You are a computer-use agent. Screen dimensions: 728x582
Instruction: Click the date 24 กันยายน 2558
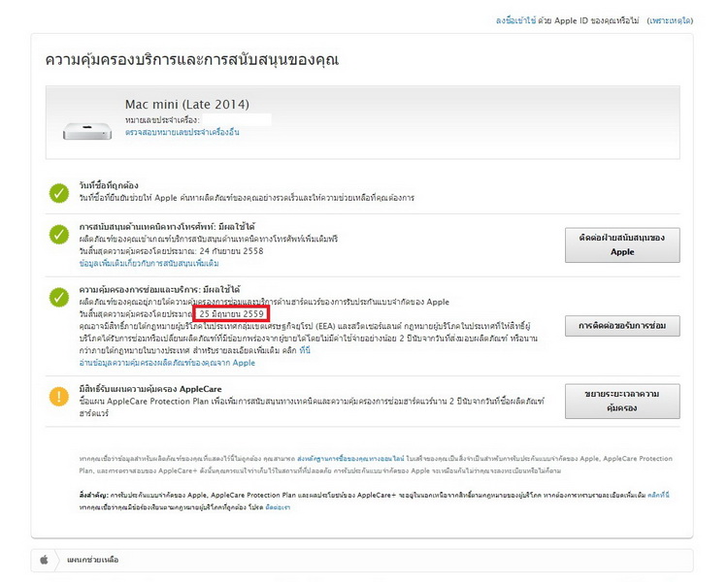coord(231,251)
